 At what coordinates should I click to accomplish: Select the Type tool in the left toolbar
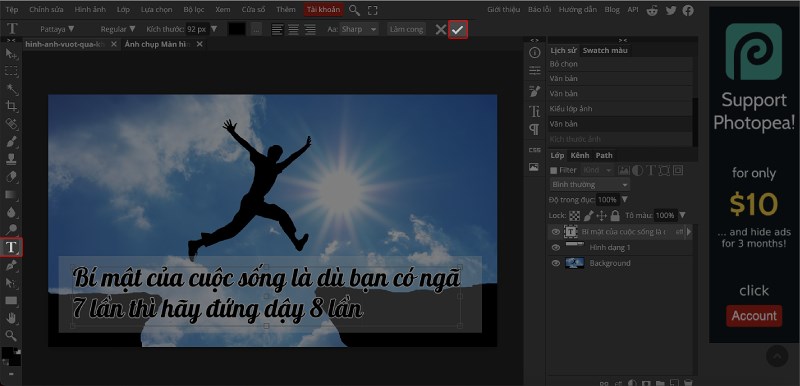[x=11, y=247]
